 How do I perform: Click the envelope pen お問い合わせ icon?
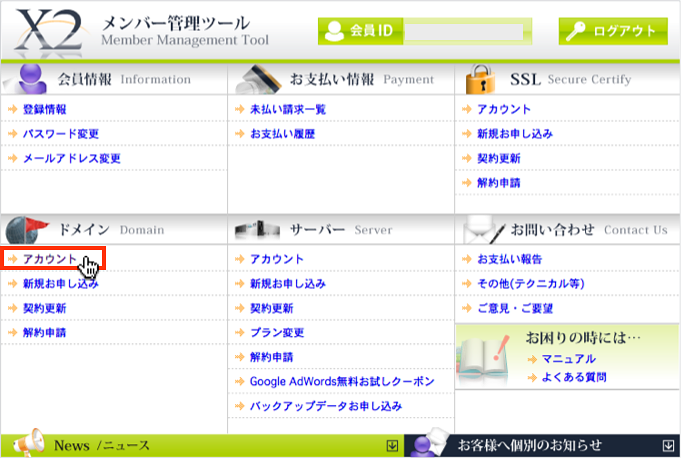pos(484,230)
